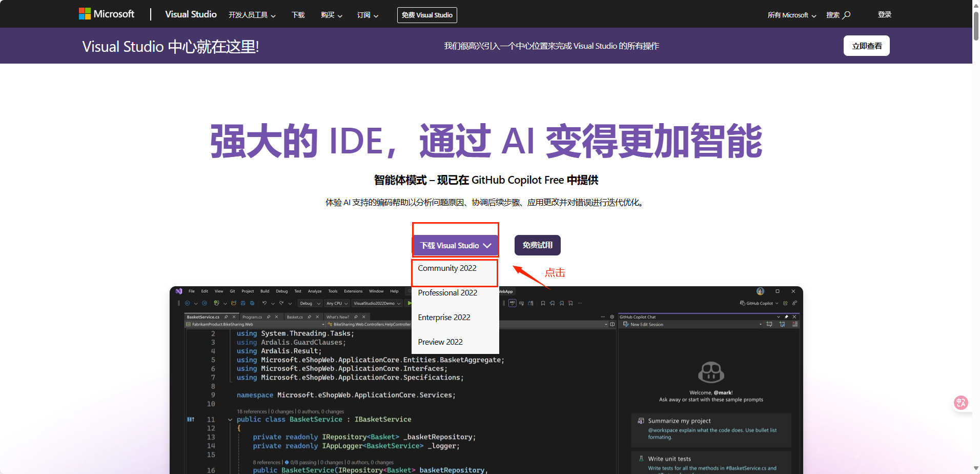Choose Professional 2022 from the download list
This screenshot has width=980, height=474.
(x=447, y=293)
